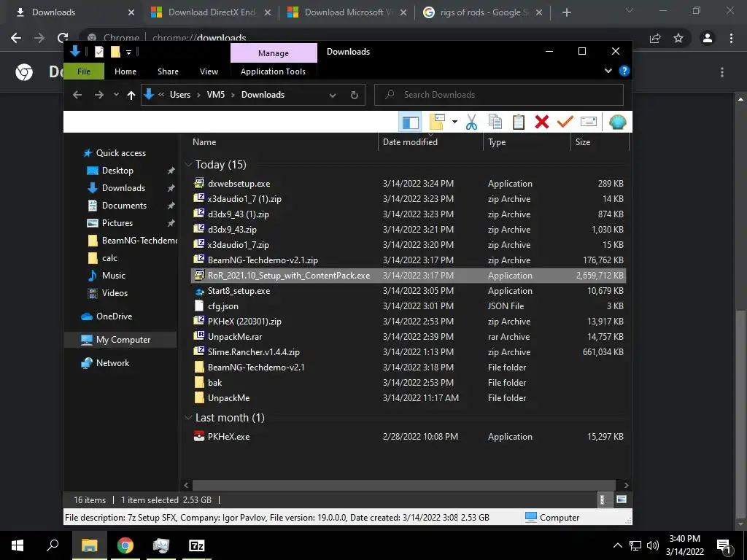Open Chrome from the taskbar
The width and height of the screenshot is (747, 560).
(125, 545)
